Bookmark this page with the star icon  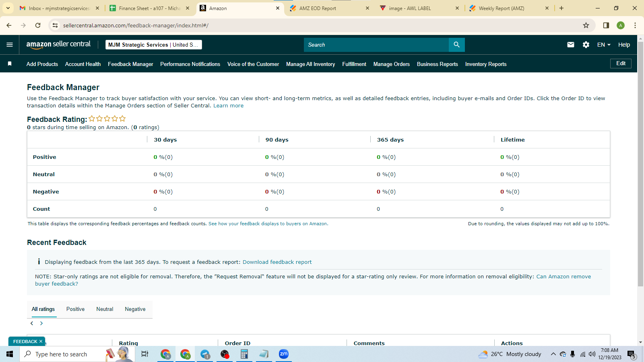coord(586,25)
